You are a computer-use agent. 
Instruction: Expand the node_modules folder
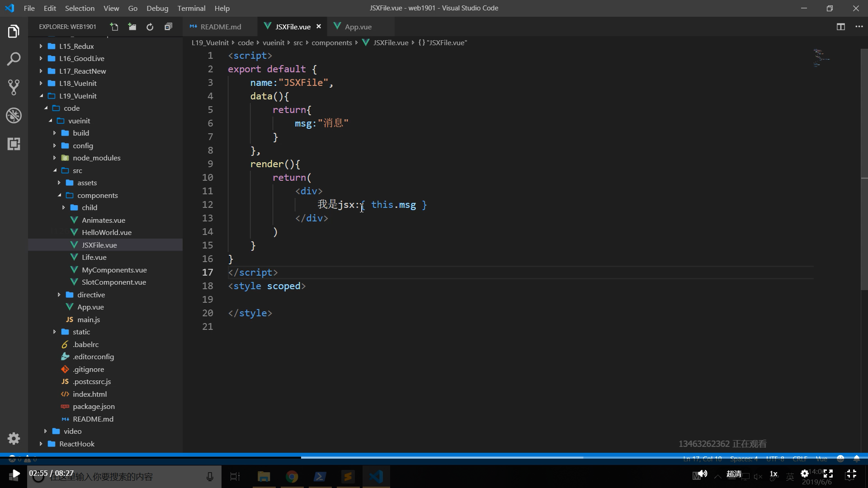pos(54,158)
